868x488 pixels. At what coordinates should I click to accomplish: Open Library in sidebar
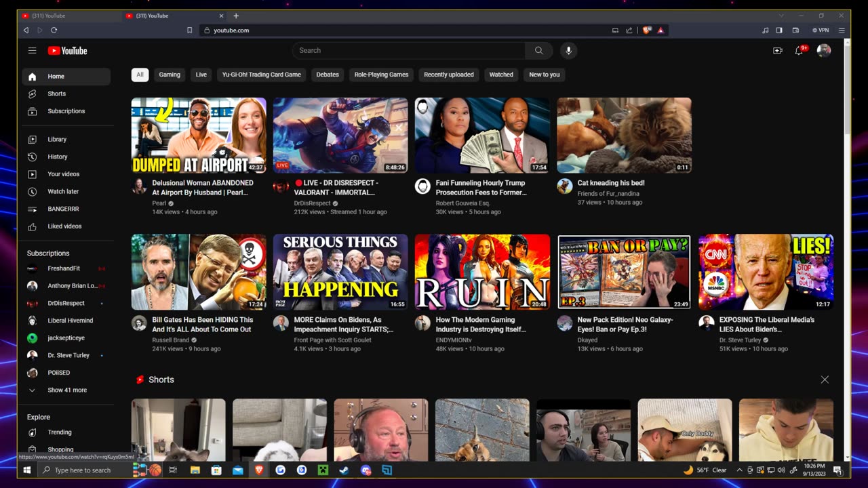point(66,140)
